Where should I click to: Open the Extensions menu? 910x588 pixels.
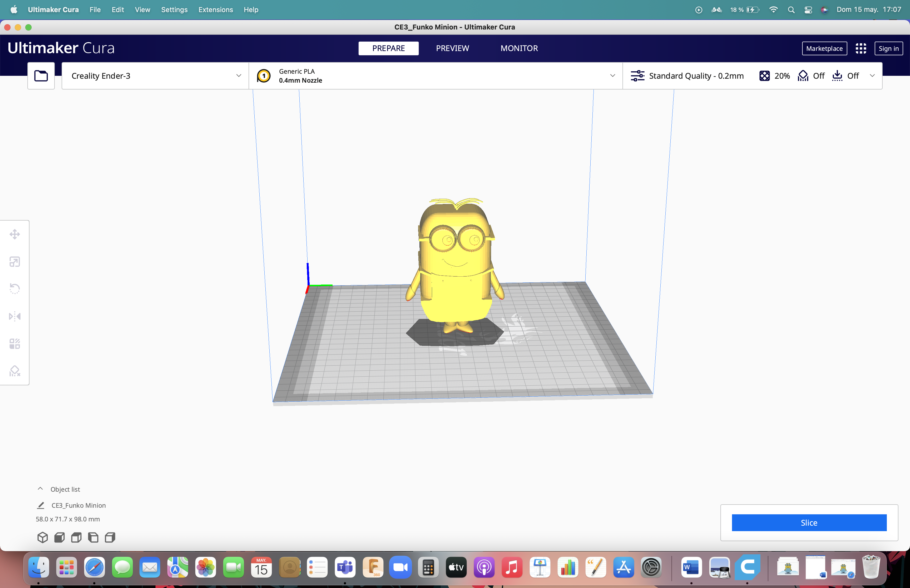[x=215, y=10]
